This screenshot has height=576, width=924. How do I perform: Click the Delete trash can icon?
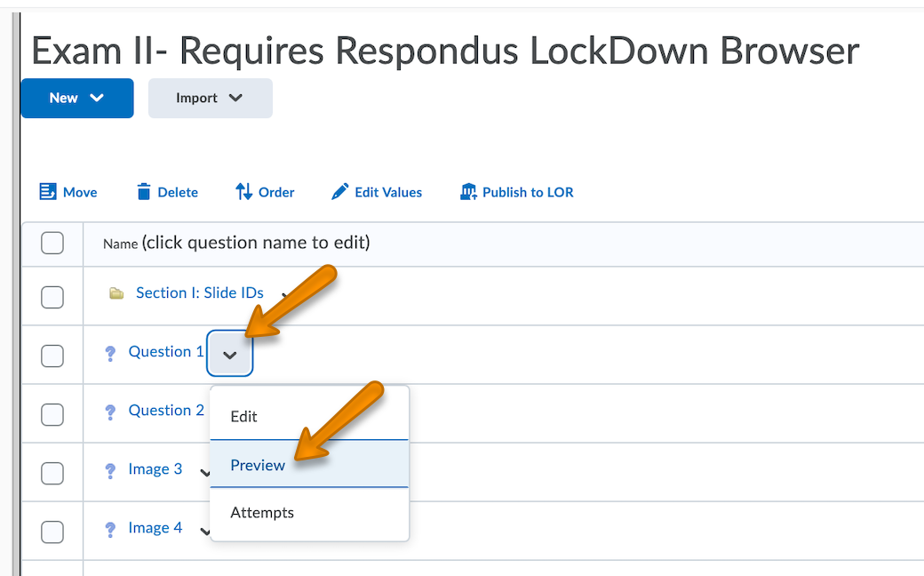pyautogui.click(x=144, y=192)
